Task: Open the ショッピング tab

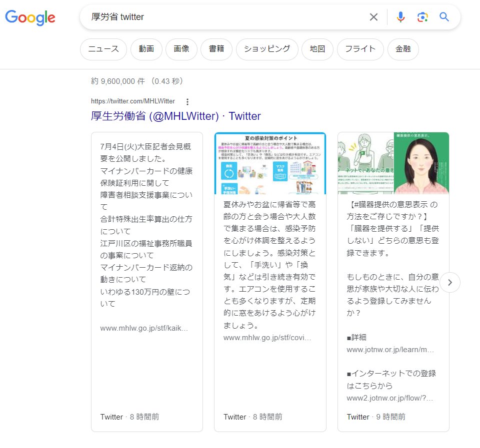Action: pos(267,49)
